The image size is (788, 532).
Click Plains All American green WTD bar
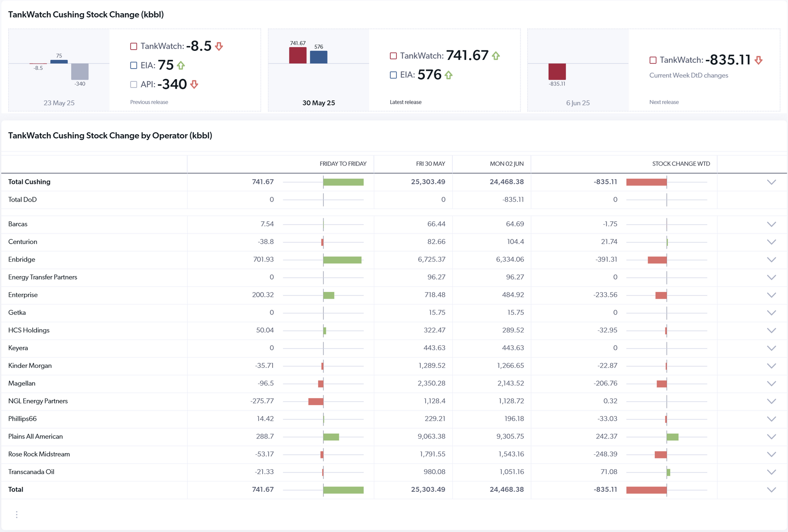pos(673,437)
